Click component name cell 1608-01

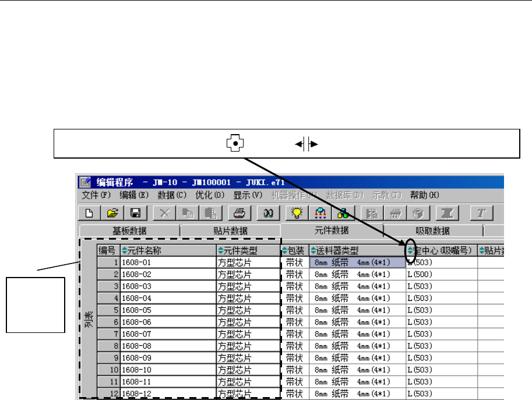click(x=168, y=262)
